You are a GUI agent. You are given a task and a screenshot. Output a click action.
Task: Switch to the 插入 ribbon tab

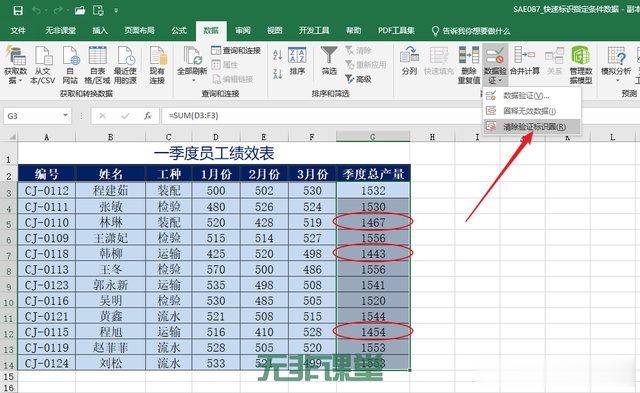[100, 31]
